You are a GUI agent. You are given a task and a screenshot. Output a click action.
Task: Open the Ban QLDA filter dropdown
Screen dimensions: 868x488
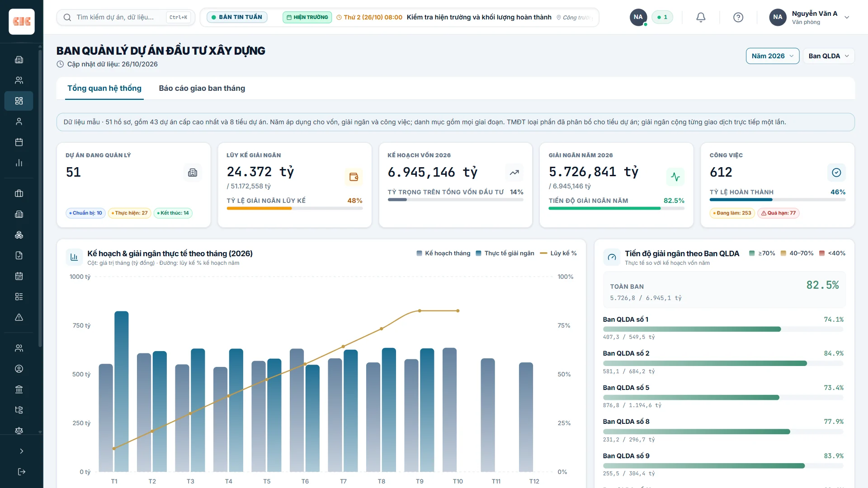(829, 56)
